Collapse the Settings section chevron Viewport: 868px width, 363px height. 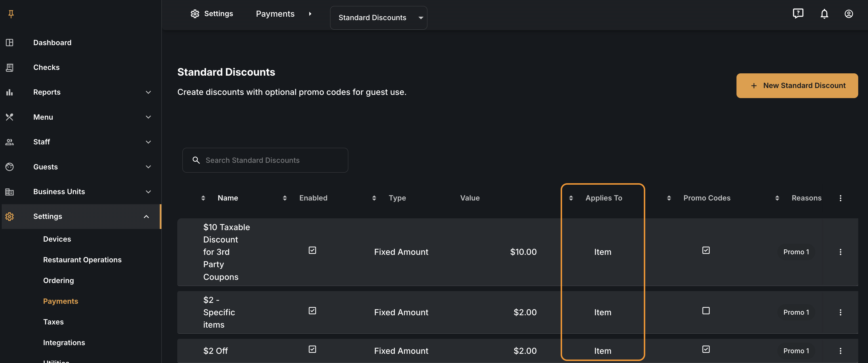click(146, 217)
